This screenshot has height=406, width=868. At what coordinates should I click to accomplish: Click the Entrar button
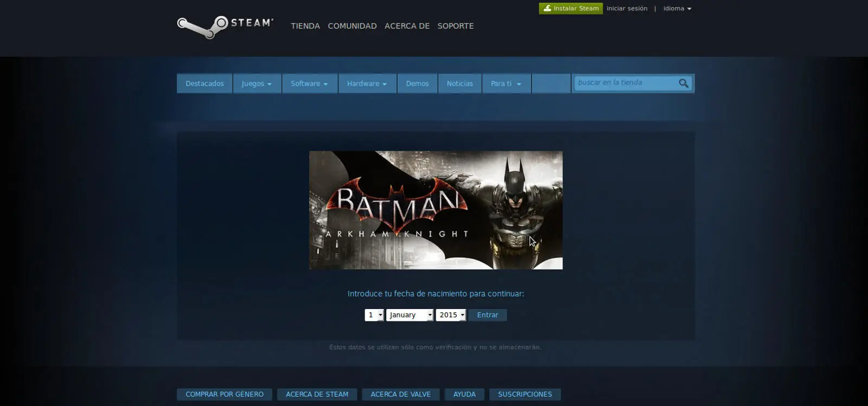tap(488, 315)
